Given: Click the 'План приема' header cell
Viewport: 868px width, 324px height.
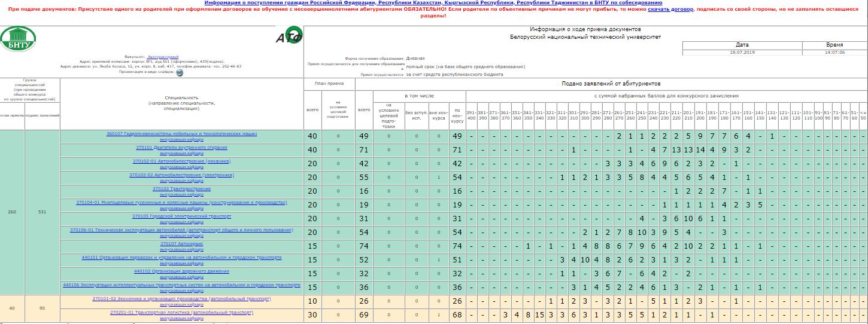Looking at the screenshot, I should pyautogui.click(x=329, y=84).
